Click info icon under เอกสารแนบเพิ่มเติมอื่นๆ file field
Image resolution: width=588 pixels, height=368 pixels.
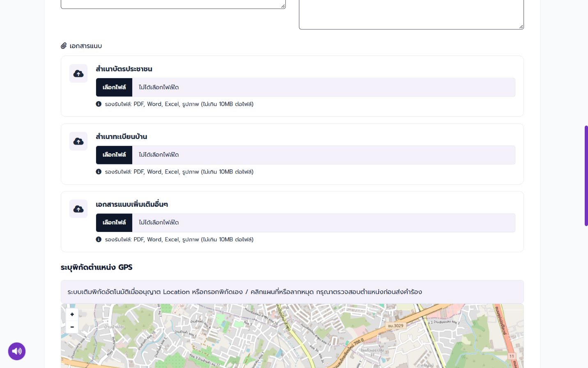click(x=99, y=239)
